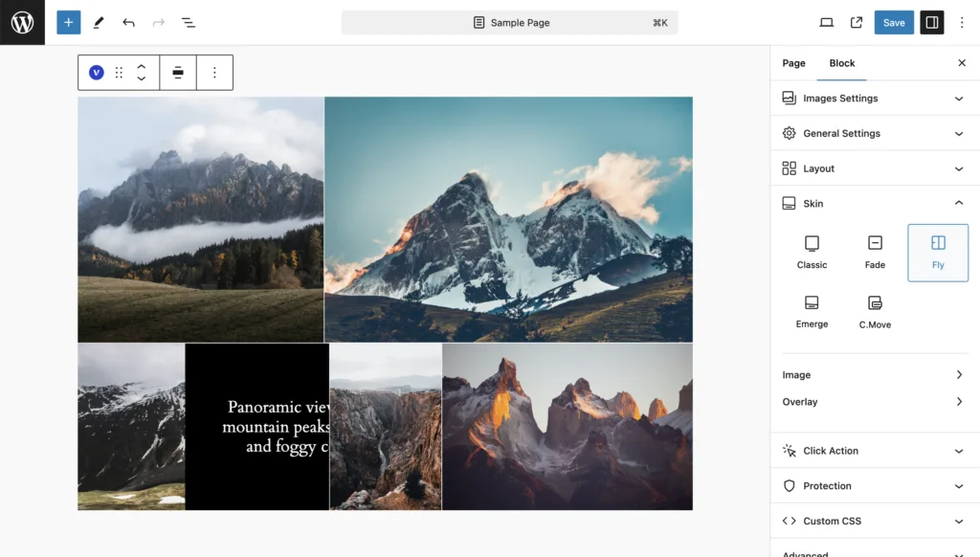Select the sunlit orange peaks image

(x=567, y=426)
